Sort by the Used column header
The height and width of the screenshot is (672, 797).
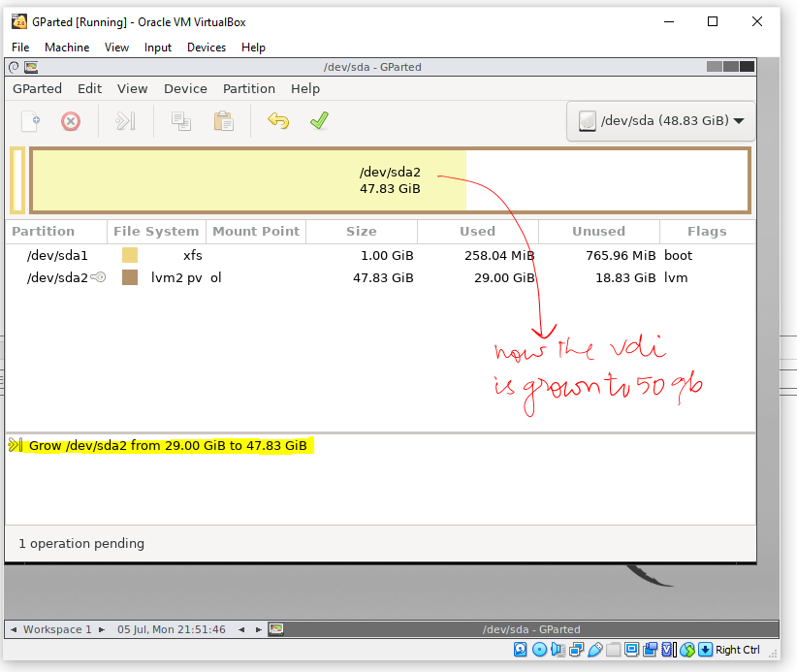click(477, 232)
